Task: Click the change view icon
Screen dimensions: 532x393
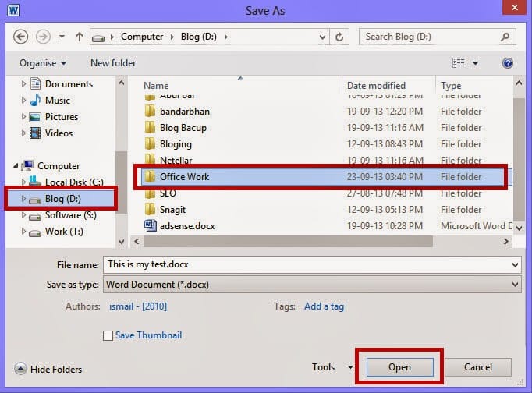Action: coord(458,63)
